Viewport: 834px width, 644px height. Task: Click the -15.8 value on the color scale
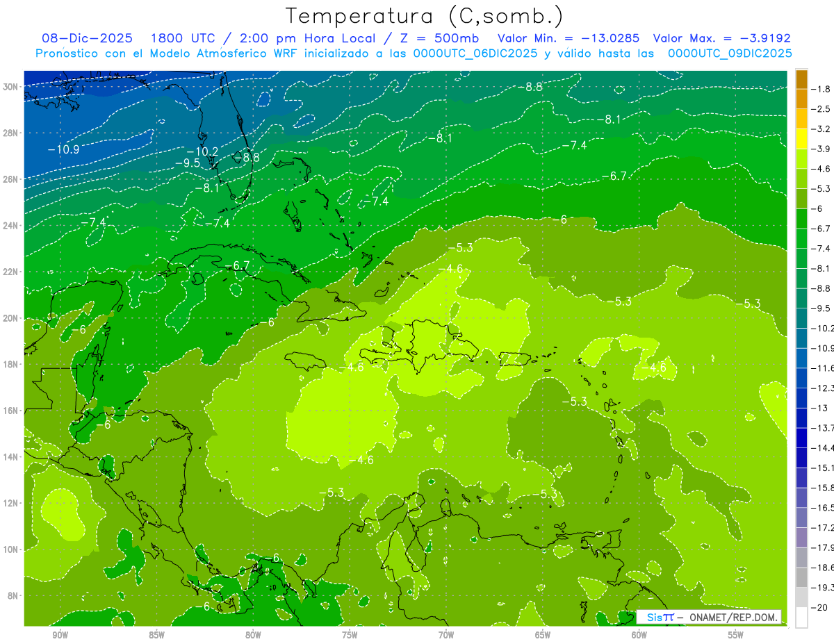coord(822,488)
